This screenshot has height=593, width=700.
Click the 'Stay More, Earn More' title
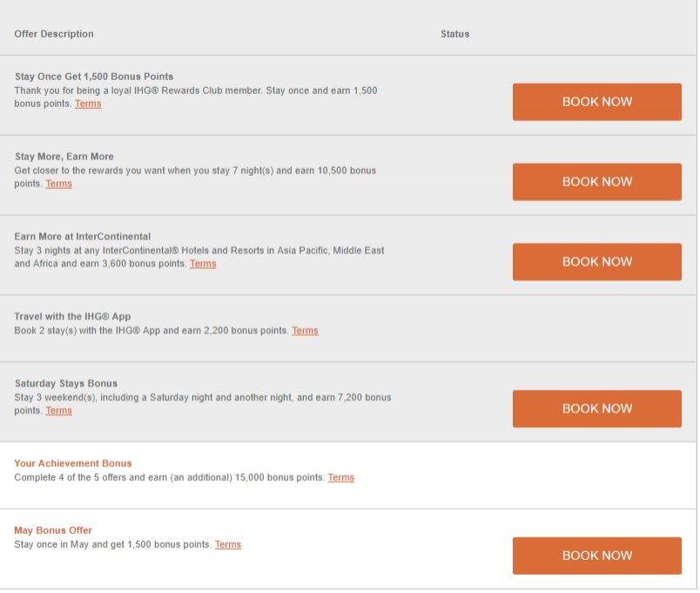tap(64, 156)
